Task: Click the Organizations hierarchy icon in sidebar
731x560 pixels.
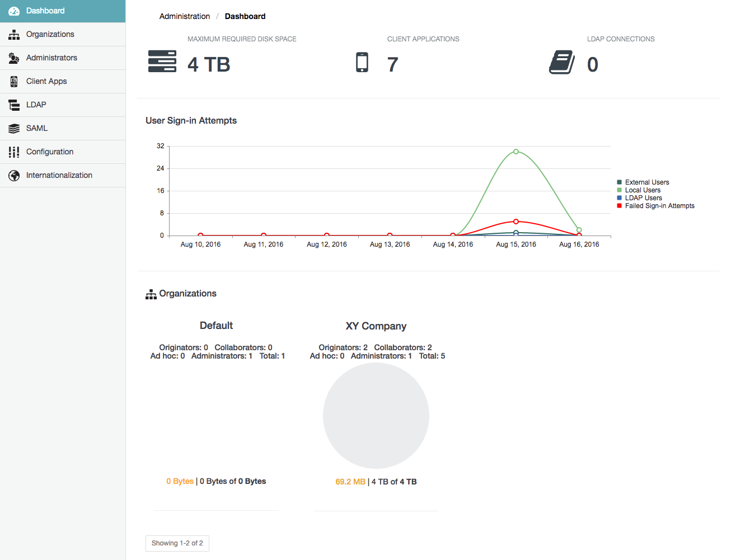Action: click(14, 35)
